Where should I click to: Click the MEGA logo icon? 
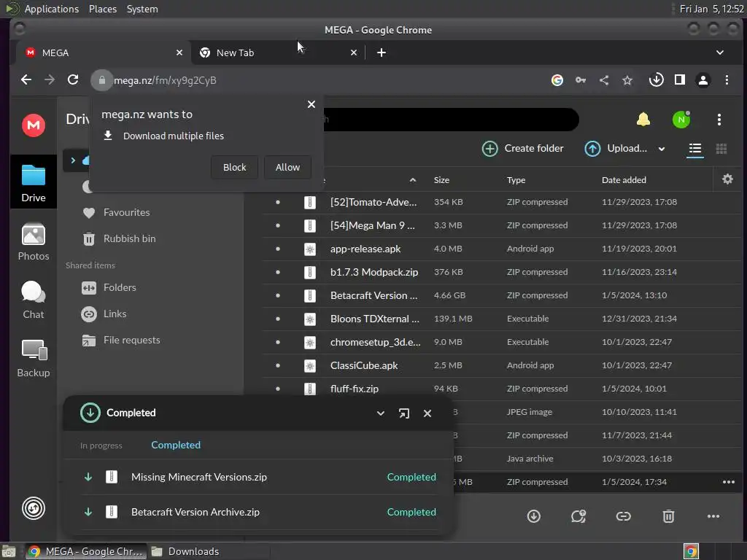point(34,125)
